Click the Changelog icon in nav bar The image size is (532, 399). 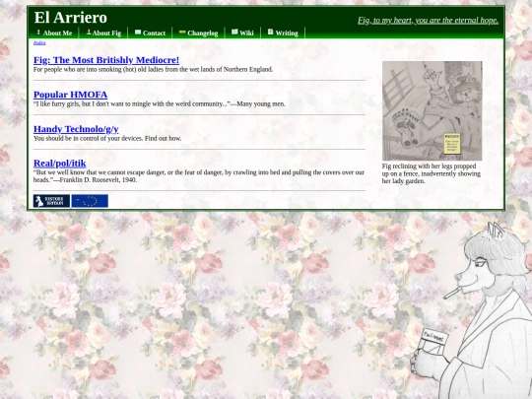coord(182,33)
